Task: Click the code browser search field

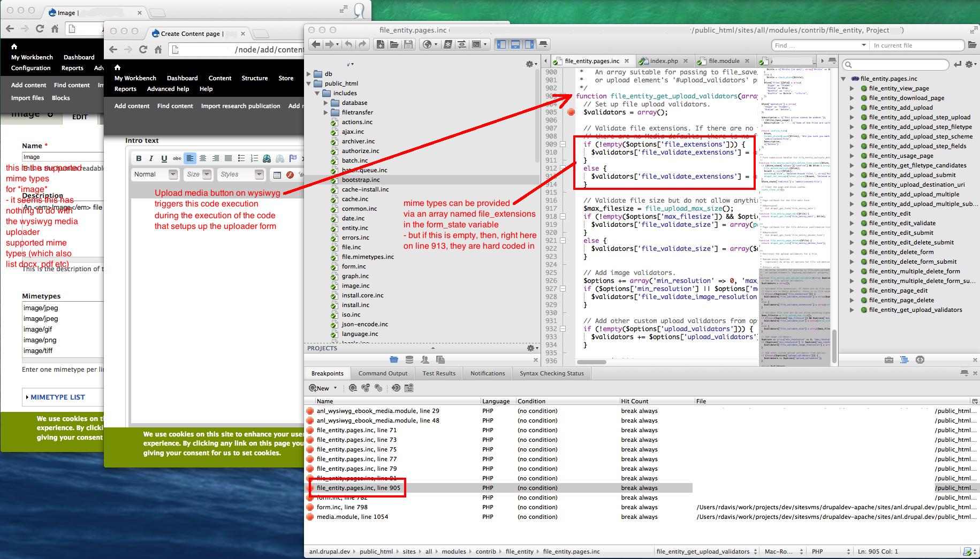Action: (x=895, y=65)
